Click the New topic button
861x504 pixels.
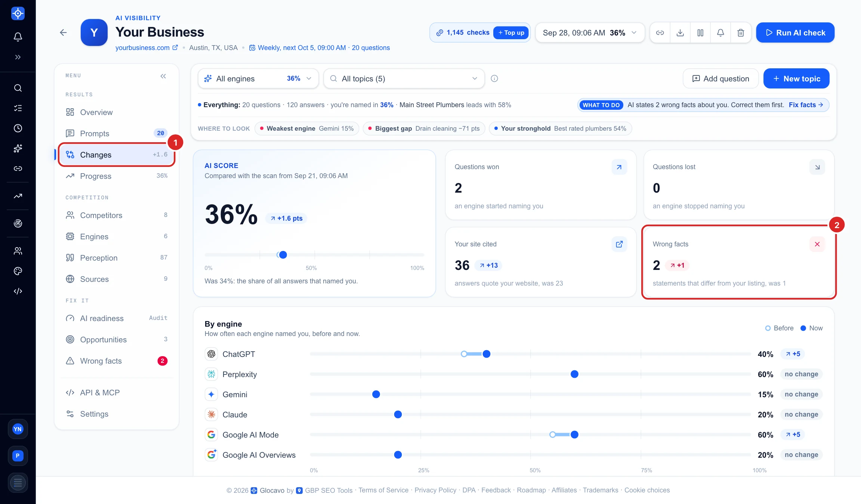pos(796,79)
